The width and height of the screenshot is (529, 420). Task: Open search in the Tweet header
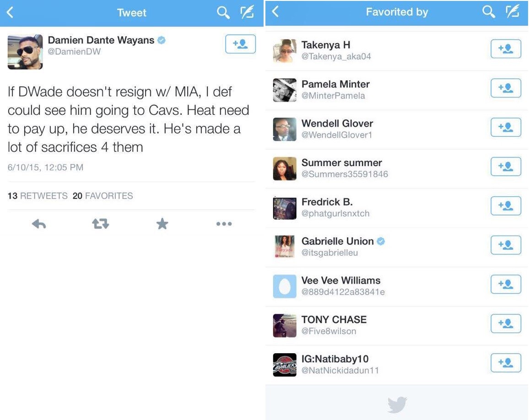point(223,13)
